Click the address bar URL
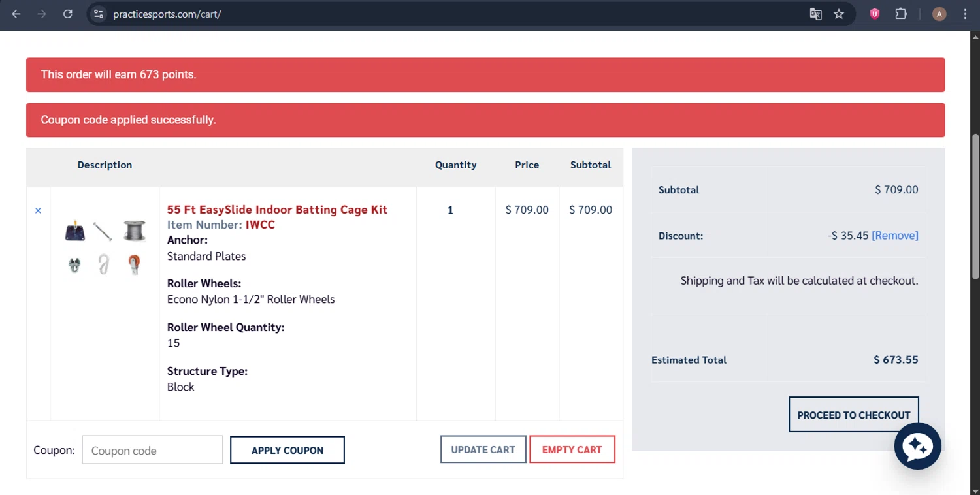Screen dimensions: 980x495 coord(167,14)
